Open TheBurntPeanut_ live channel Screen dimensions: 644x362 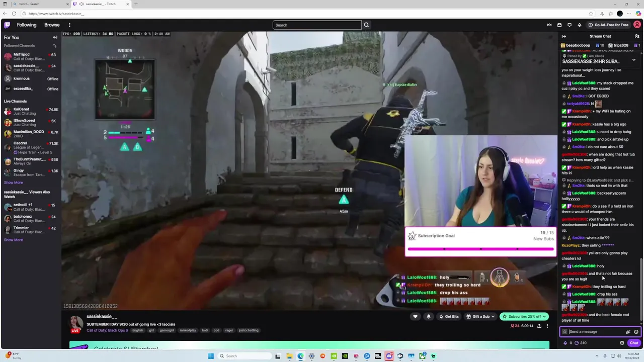tap(30, 161)
